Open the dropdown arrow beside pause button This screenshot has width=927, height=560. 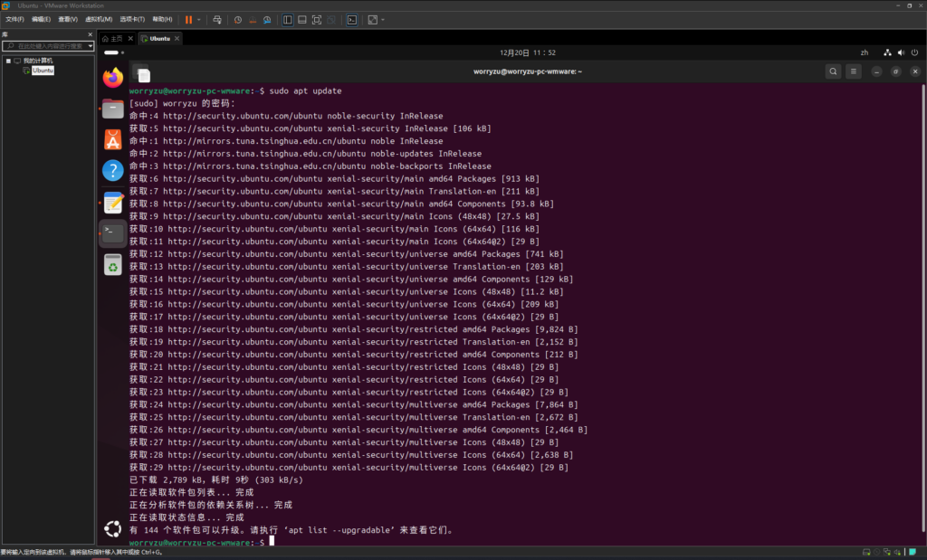[x=199, y=19]
